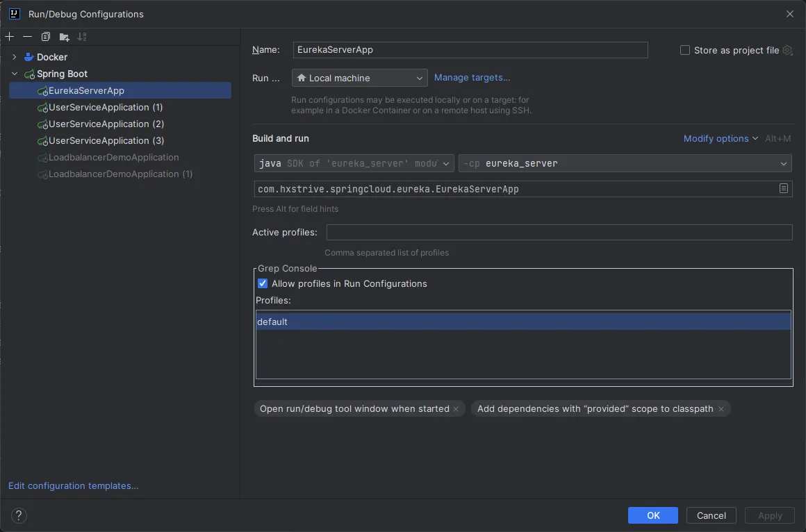Open the Local machine run target dropdown
This screenshot has height=532, width=806.
359,78
